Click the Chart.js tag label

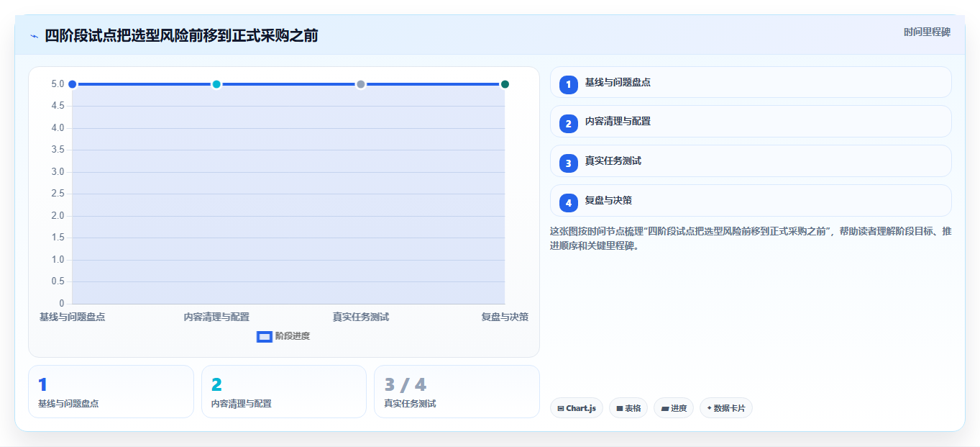point(581,408)
